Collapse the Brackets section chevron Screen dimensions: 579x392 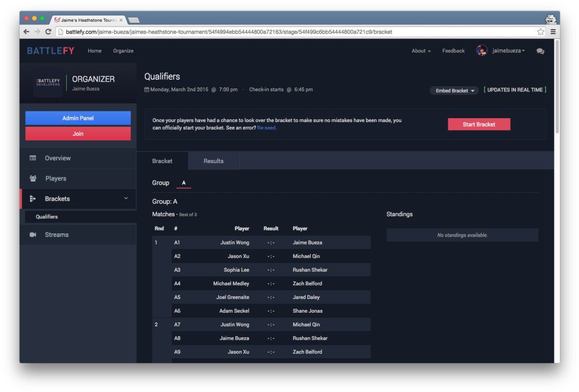pos(126,199)
